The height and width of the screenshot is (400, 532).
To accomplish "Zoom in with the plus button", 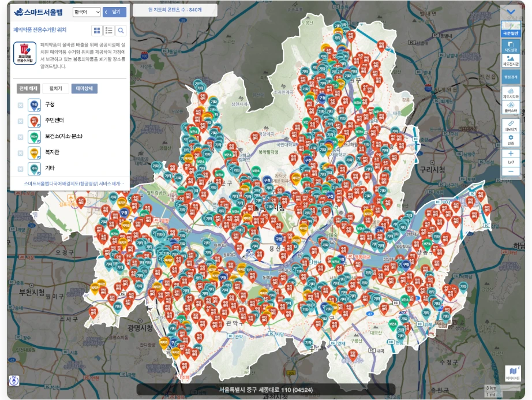I will [511, 154].
